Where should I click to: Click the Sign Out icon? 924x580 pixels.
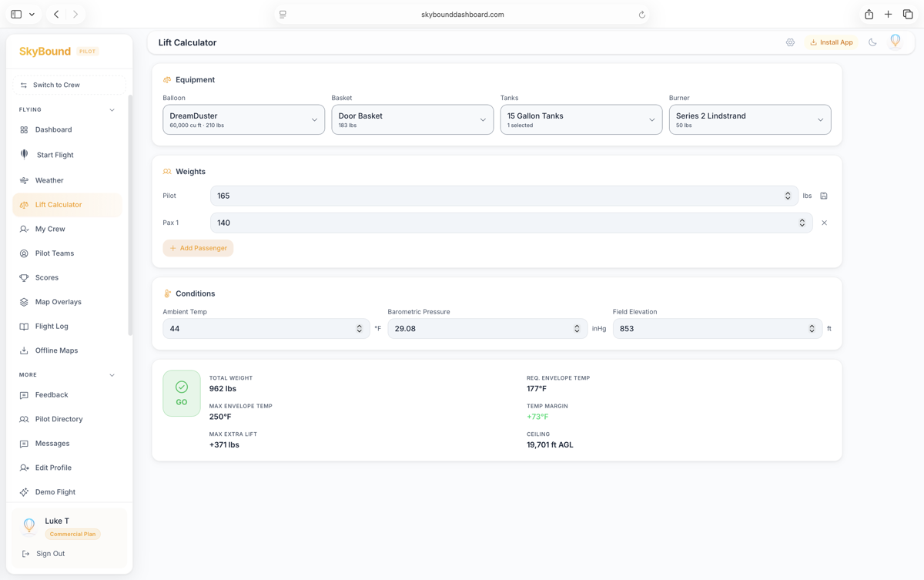click(25, 554)
